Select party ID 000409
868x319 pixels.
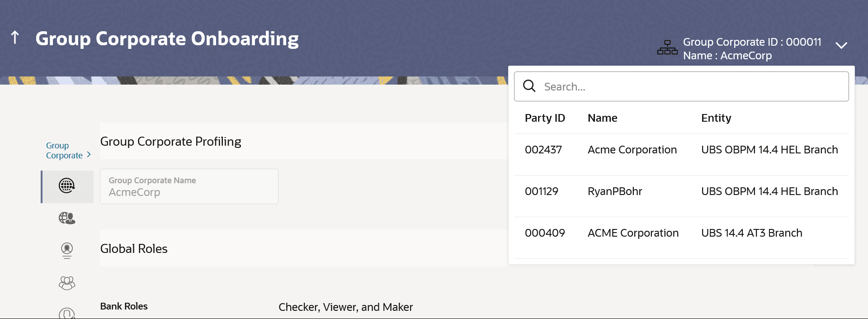pyautogui.click(x=545, y=233)
